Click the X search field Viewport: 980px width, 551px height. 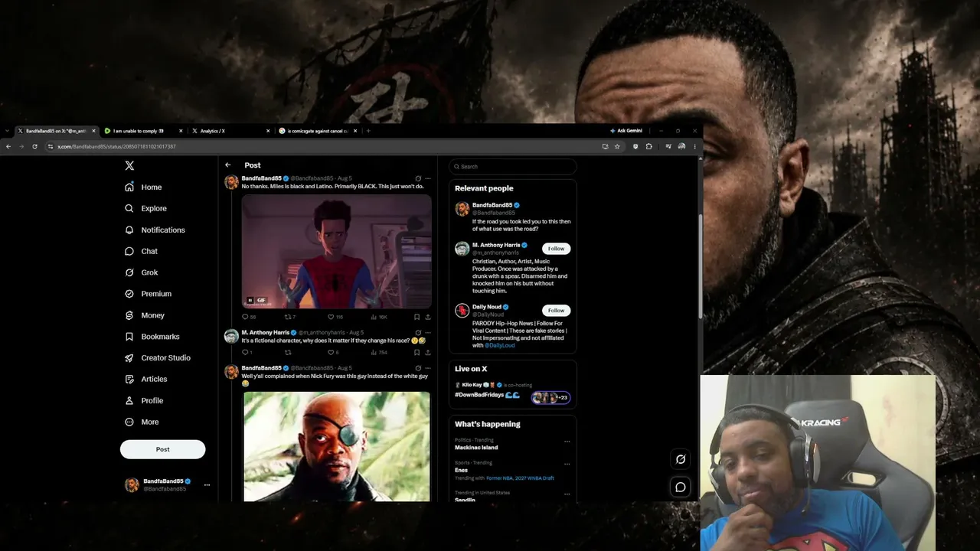(x=512, y=166)
